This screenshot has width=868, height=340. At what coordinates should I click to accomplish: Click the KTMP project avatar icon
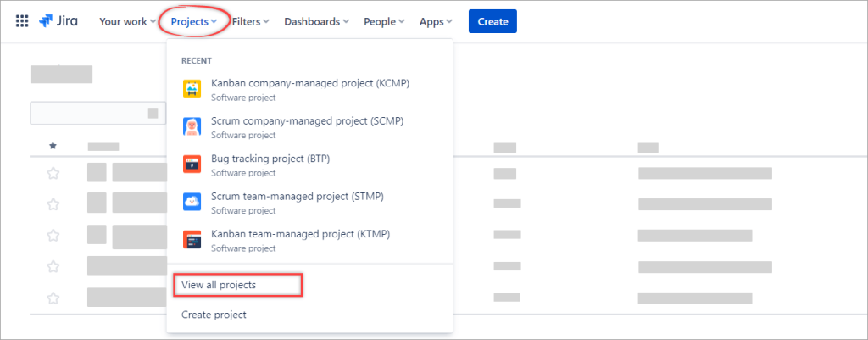pyautogui.click(x=192, y=240)
